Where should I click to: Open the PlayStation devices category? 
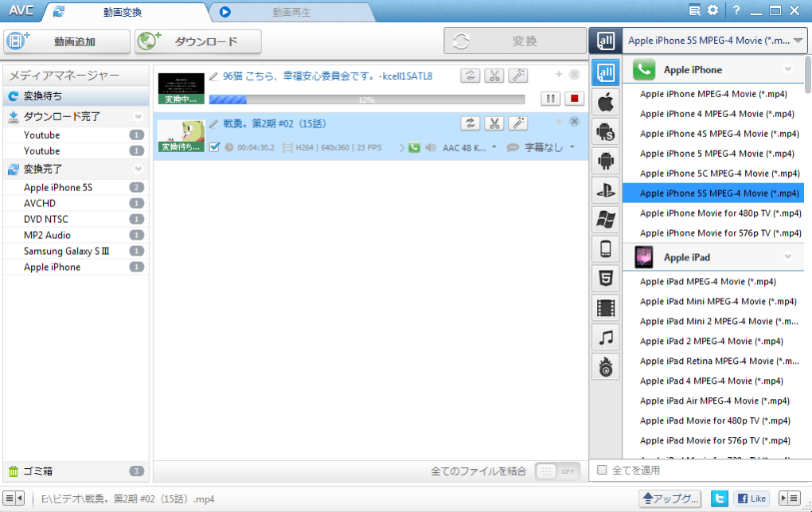pyautogui.click(x=605, y=190)
